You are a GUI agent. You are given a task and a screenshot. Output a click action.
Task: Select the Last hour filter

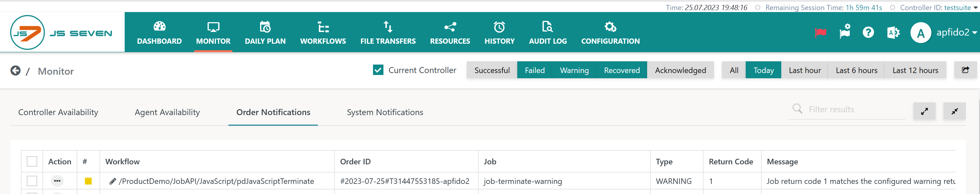coord(805,70)
